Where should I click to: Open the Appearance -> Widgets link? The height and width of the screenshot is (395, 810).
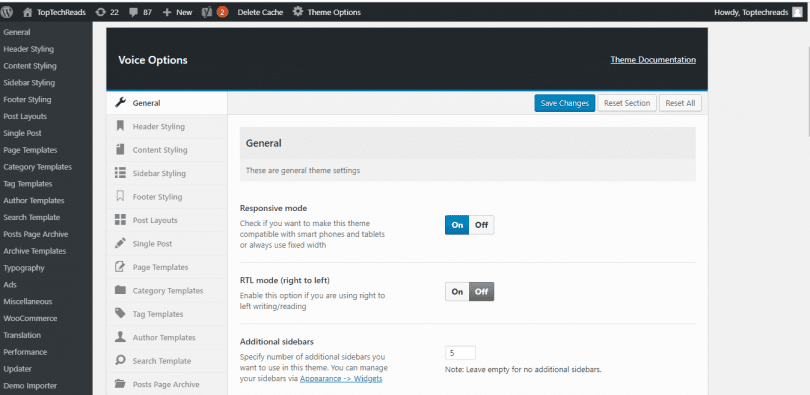coord(341,378)
